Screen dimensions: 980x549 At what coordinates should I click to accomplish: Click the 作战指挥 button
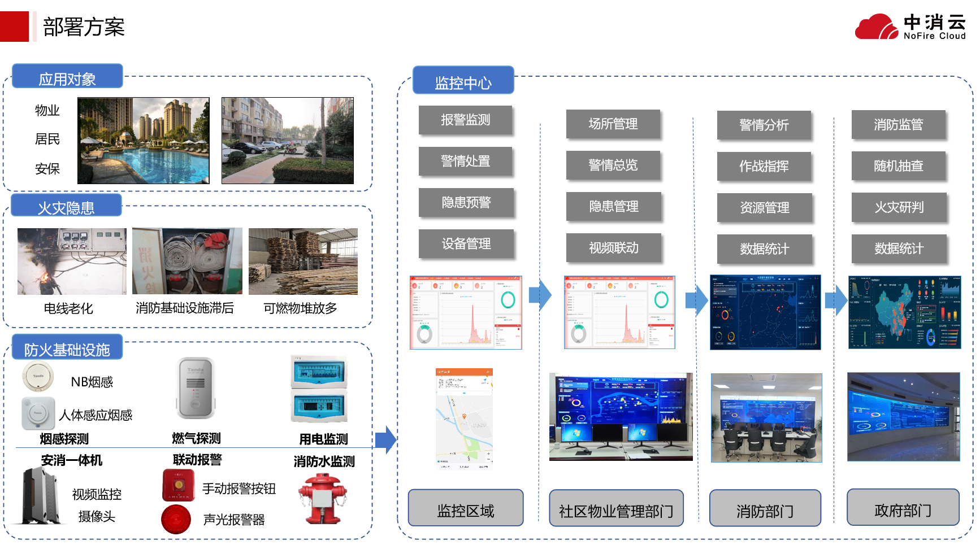(764, 166)
